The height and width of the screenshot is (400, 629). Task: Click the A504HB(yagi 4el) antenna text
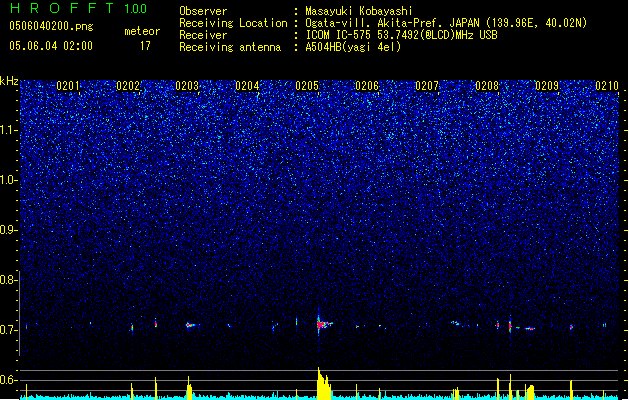pyautogui.click(x=353, y=47)
